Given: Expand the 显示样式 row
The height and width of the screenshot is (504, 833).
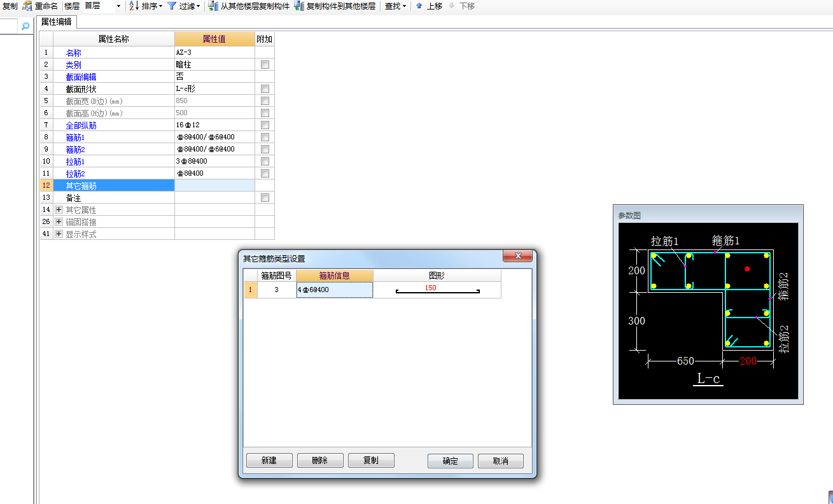Looking at the screenshot, I should (x=59, y=234).
